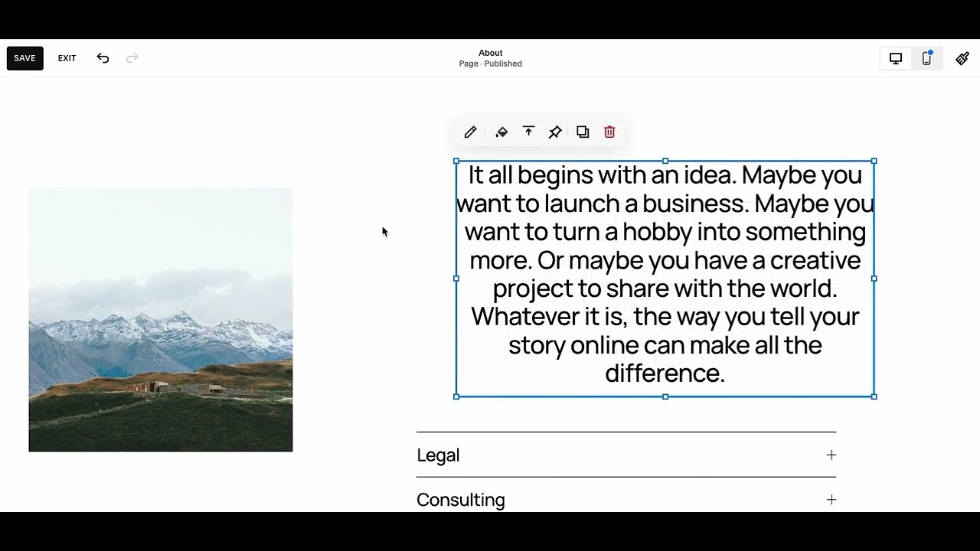Click the top-center resize handle of text block

(x=665, y=161)
